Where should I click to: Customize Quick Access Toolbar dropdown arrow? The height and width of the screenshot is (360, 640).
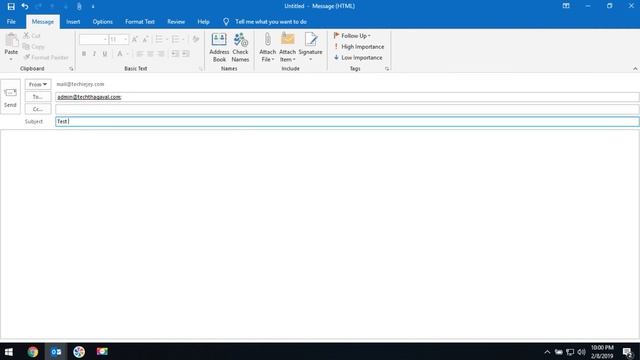coord(93,7)
